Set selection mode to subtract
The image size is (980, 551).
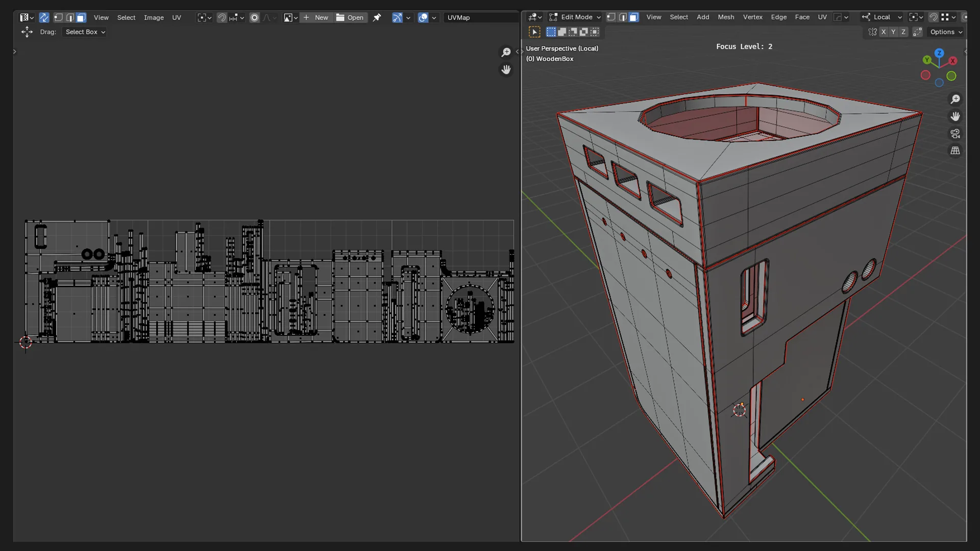coord(573,32)
